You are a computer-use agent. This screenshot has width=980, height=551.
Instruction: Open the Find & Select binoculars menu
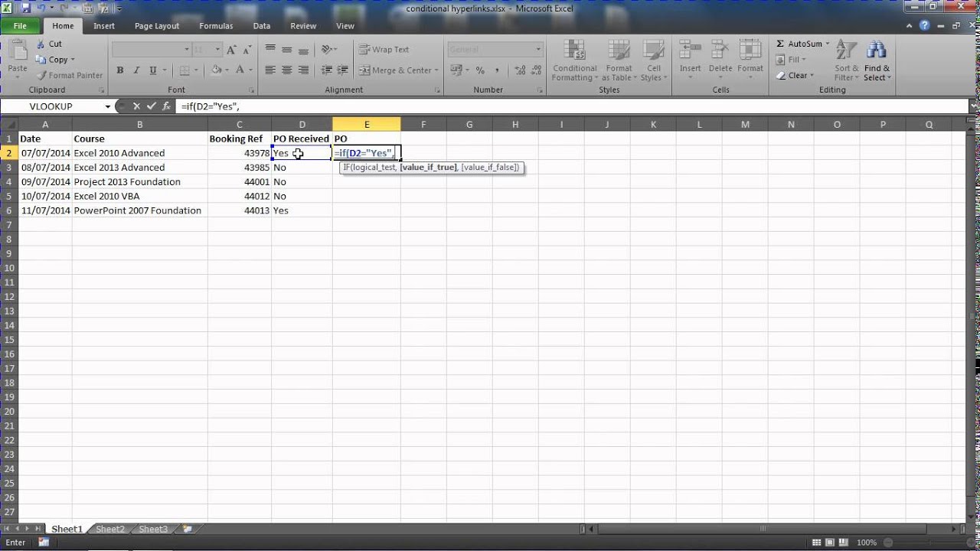pos(877,60)
